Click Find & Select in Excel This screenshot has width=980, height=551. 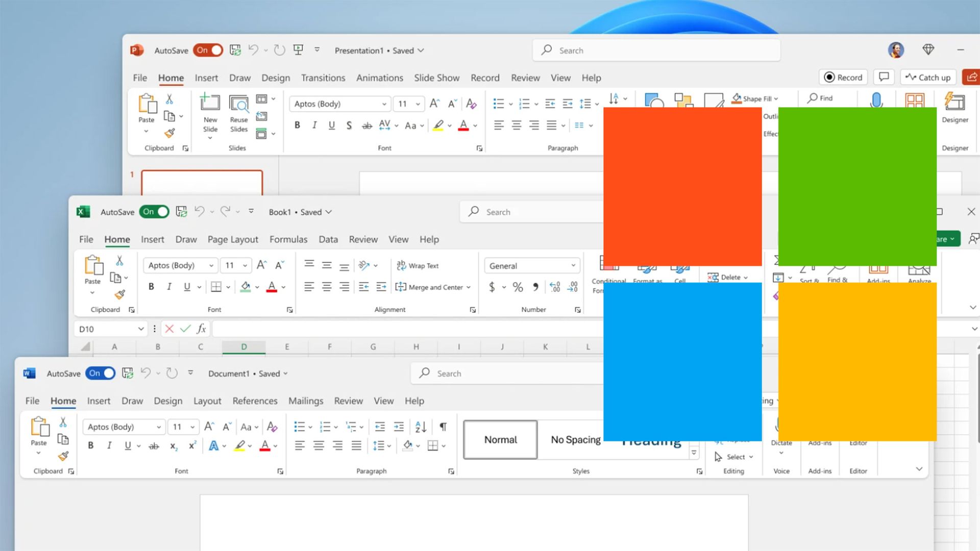837,273
